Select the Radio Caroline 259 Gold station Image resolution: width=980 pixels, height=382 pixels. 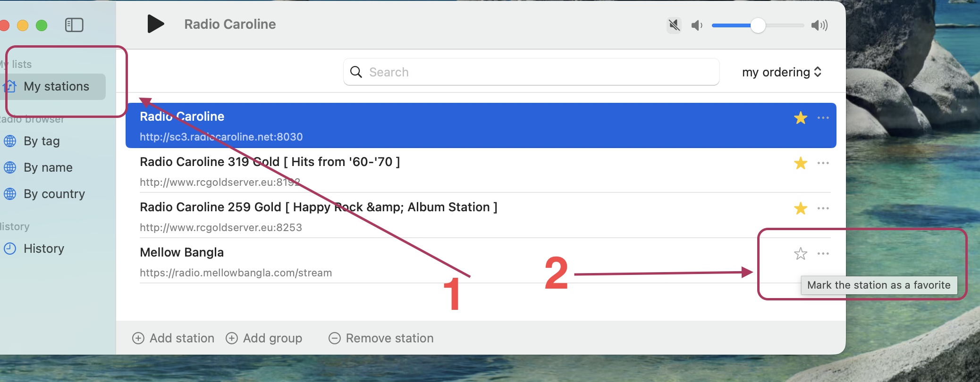[481, 216]
